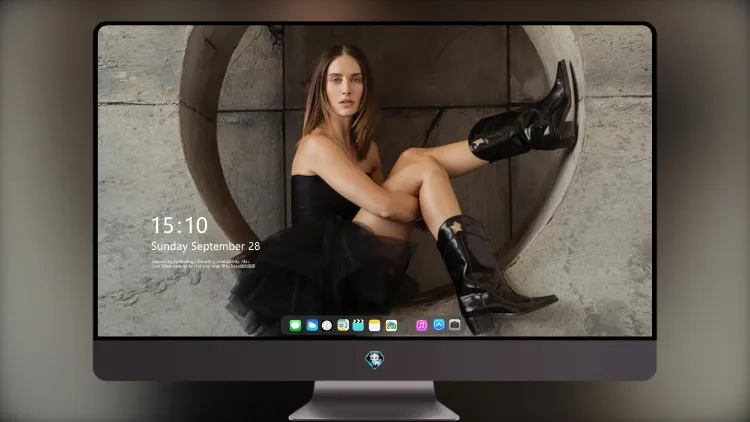750x422 pixels.
Task: Click the 15:10 clock widget
Action: pyautogui.click(x=179, y=225)
